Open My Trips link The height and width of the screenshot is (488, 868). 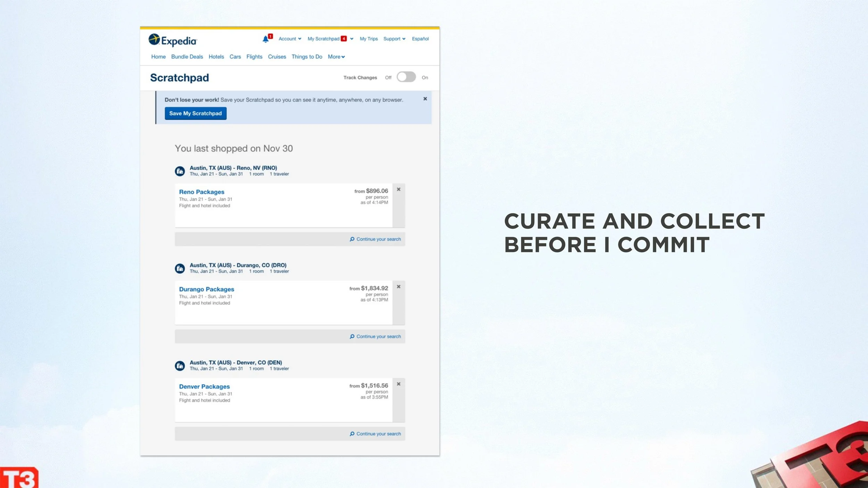point(369,39)
